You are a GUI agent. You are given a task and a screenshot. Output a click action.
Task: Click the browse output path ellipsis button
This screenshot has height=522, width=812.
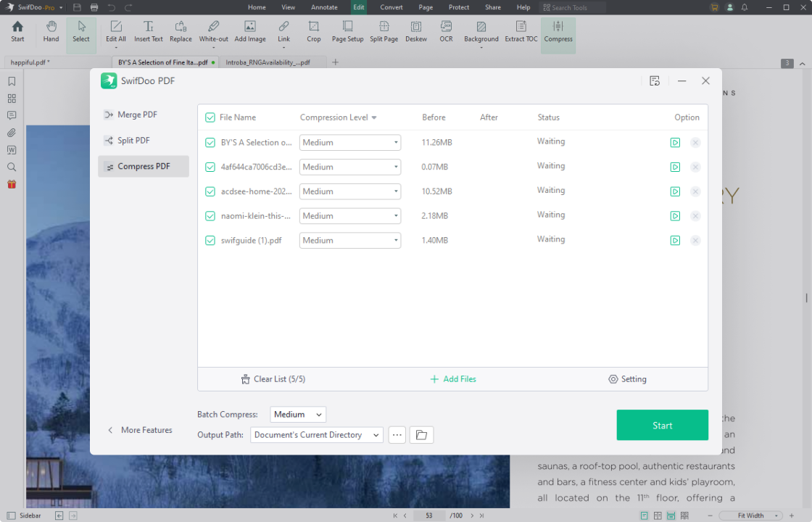[x=397, y=435]
